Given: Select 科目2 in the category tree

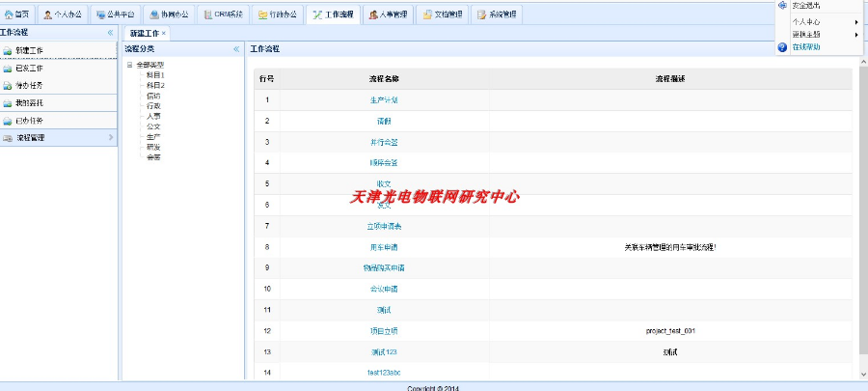Looking at the screenshot, I should tap(155, 85).
